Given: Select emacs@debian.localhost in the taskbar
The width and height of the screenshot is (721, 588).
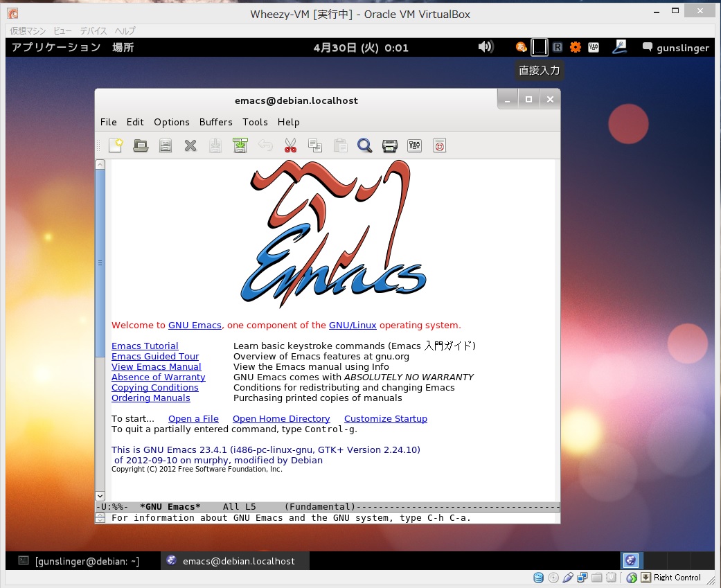Looking at the screenshot, I should (235, 561).
